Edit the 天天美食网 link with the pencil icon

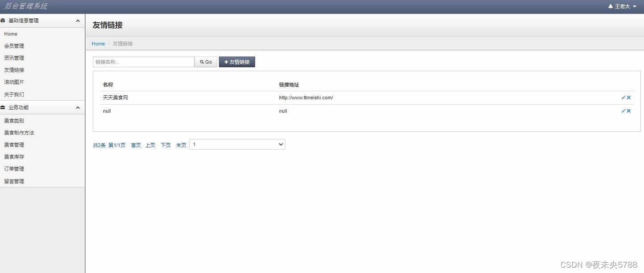coord(623,98)
